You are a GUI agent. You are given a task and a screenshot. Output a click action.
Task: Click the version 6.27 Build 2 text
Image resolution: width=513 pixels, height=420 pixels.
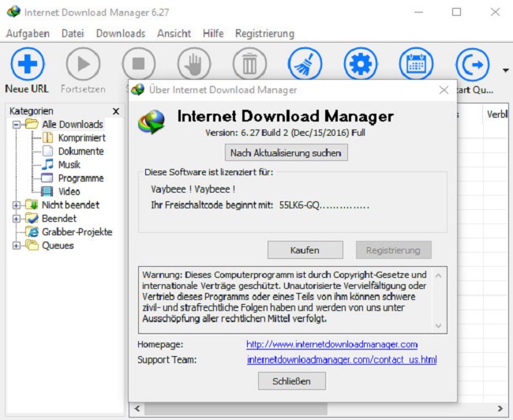pyautogui.click(x=285, y=133)
